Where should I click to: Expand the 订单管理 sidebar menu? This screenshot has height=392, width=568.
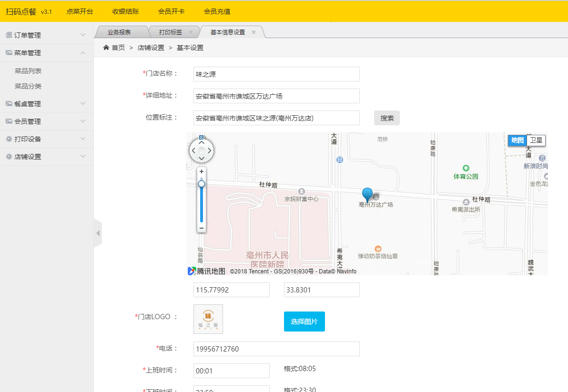pos(47,35)
